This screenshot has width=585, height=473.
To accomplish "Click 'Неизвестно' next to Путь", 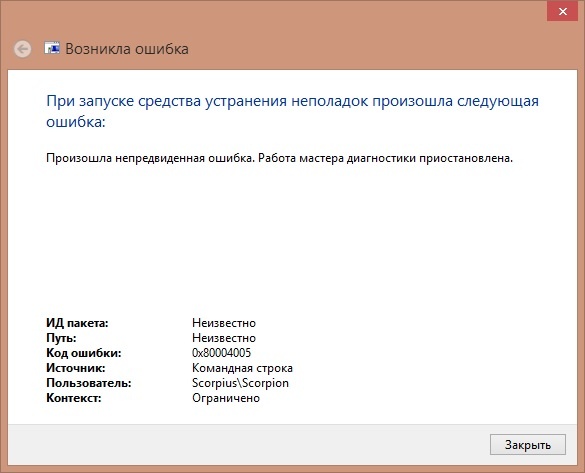I will [x=224, y=338].
